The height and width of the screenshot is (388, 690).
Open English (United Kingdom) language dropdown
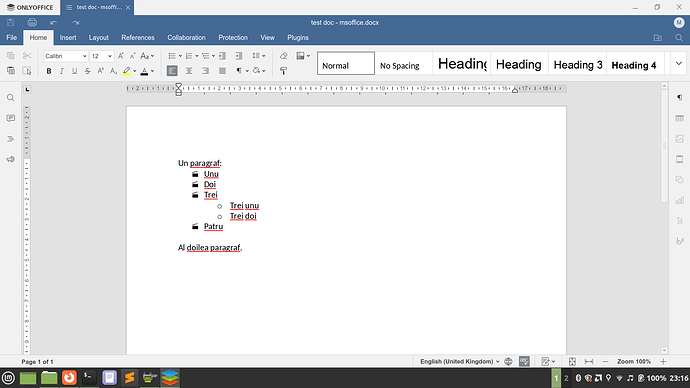click(x=460, y=362)
